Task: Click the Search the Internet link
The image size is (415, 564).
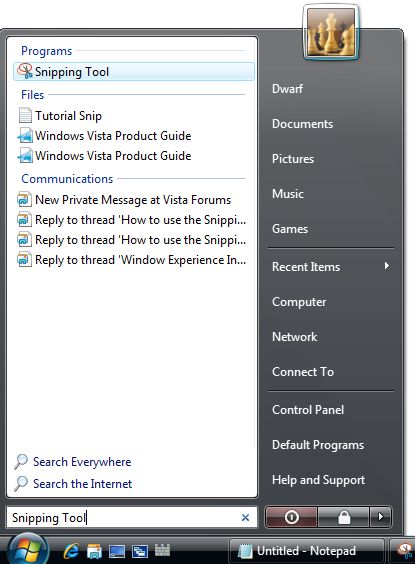Action: (82, 484)
